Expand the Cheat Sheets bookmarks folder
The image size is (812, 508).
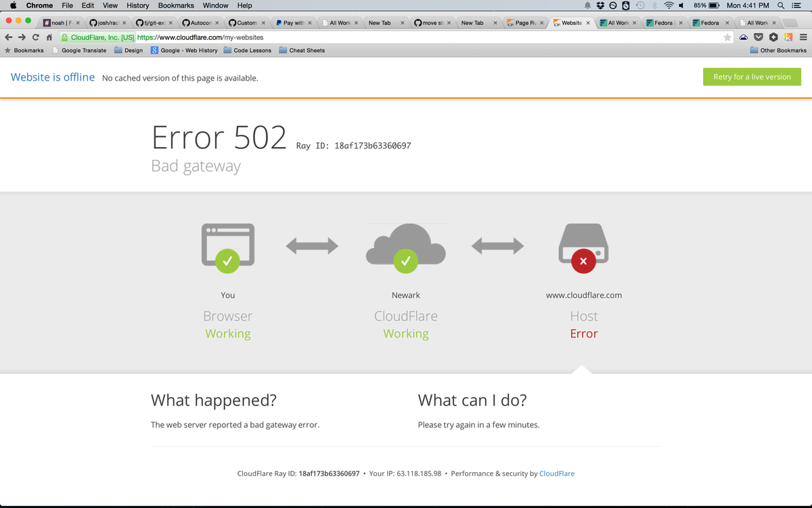point(302,50)
